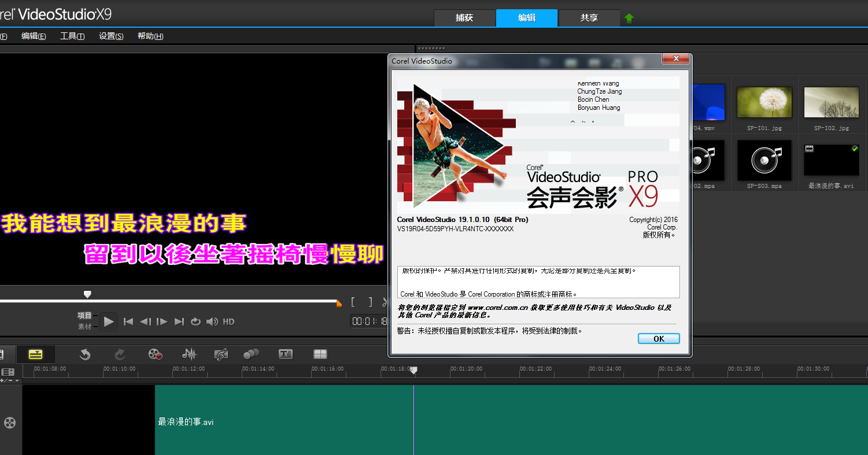
Task: Open the 工具(T) menu
Action: tap(72, 36)
